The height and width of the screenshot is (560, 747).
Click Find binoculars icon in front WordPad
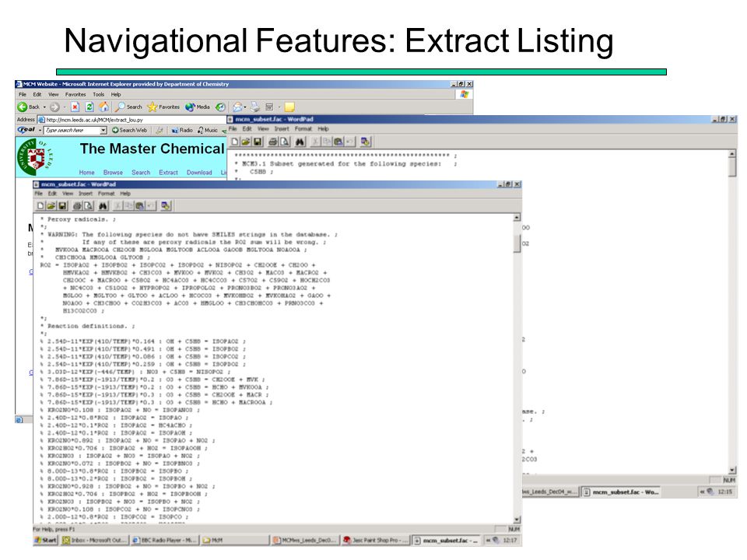tap(103, 205)
